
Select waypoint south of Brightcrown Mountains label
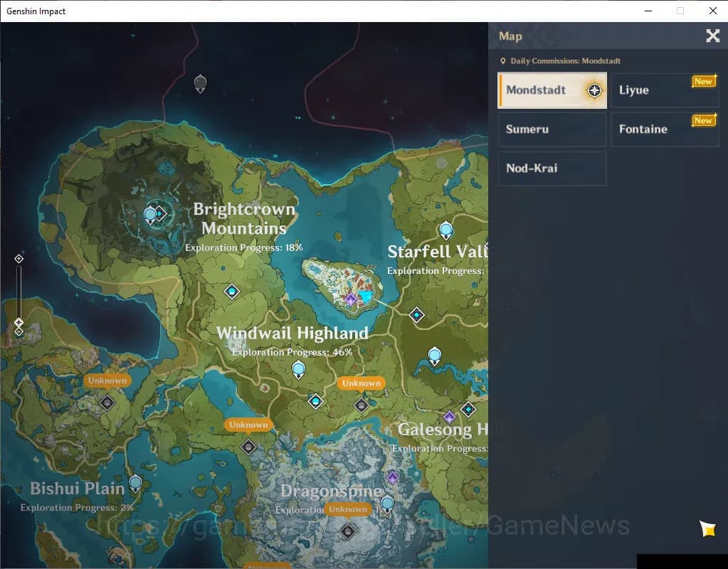coord(232,292)
